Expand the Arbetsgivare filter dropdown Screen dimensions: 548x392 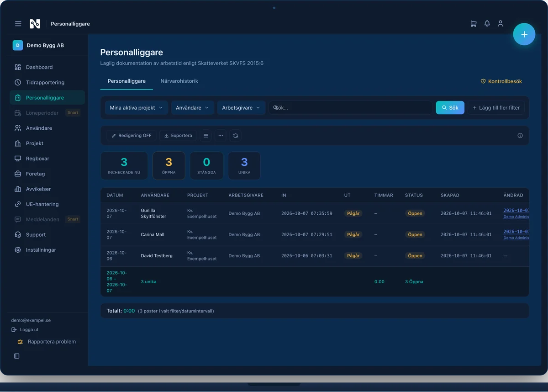point(241,108)
